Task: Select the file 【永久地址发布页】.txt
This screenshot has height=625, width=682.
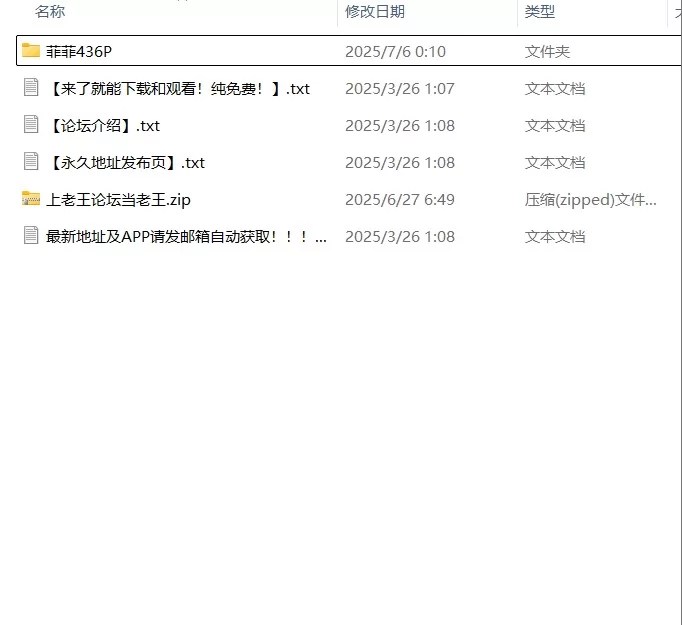Action: click(126, 163)
